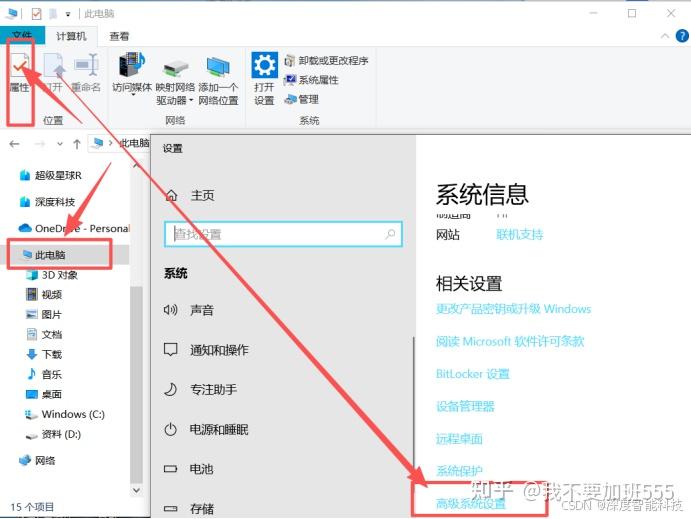
Task: Open Quick Access Toolbar customize dropdown
Action: pyautogui.click(x=68, y=14)
